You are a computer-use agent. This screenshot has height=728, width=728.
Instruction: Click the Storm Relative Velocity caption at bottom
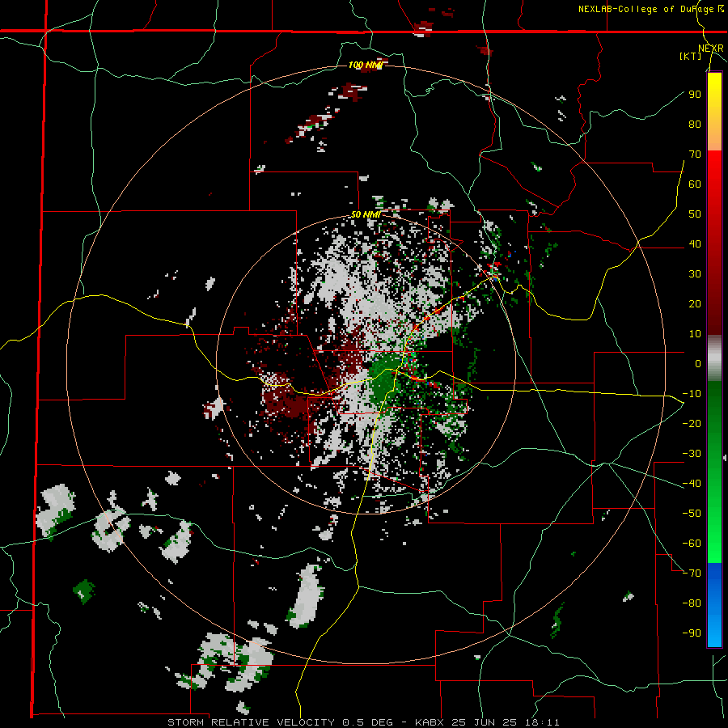[x=363, y=722]
